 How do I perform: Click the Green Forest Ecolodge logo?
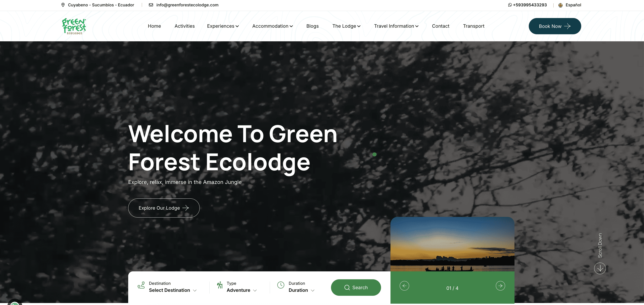74,26
